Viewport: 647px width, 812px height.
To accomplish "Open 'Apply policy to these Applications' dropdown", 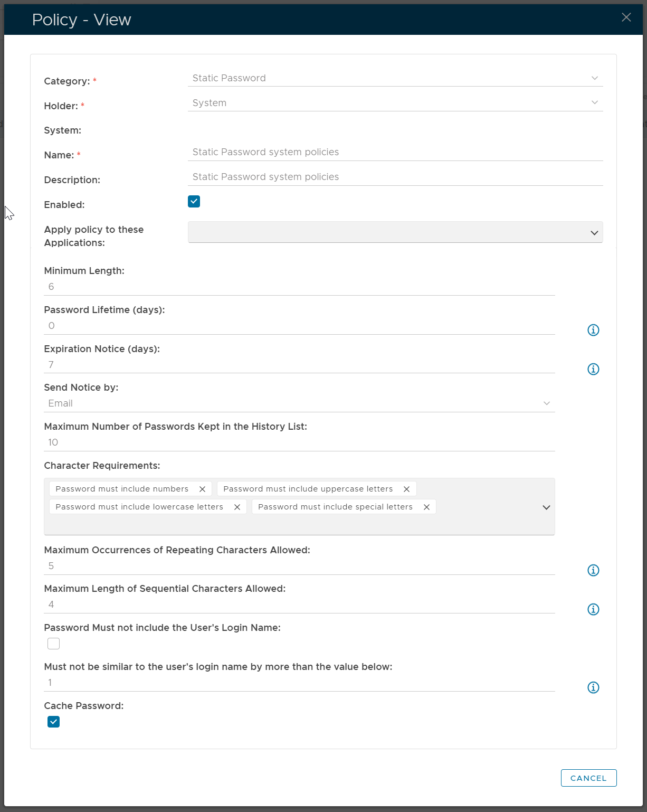I will pos(395,233).
